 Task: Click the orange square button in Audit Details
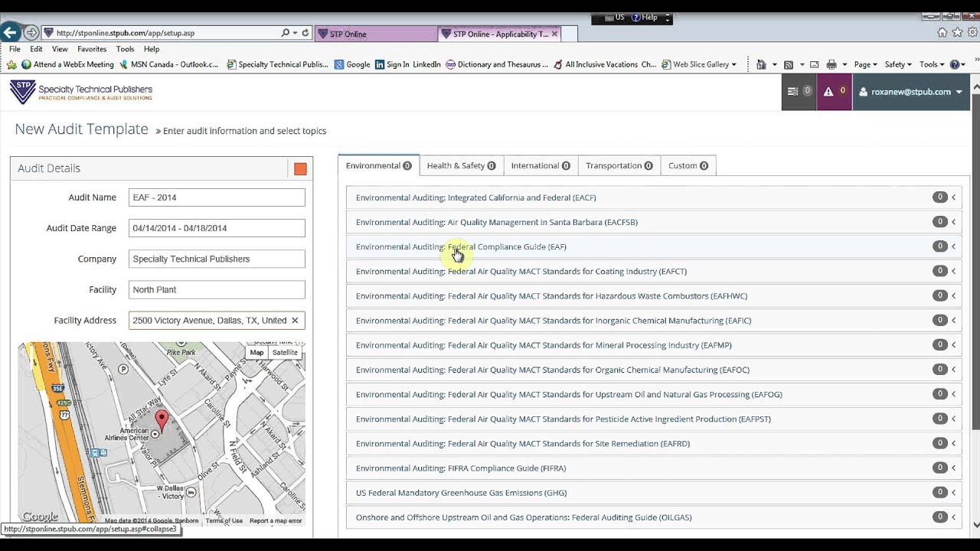click(x=300, y=169)
